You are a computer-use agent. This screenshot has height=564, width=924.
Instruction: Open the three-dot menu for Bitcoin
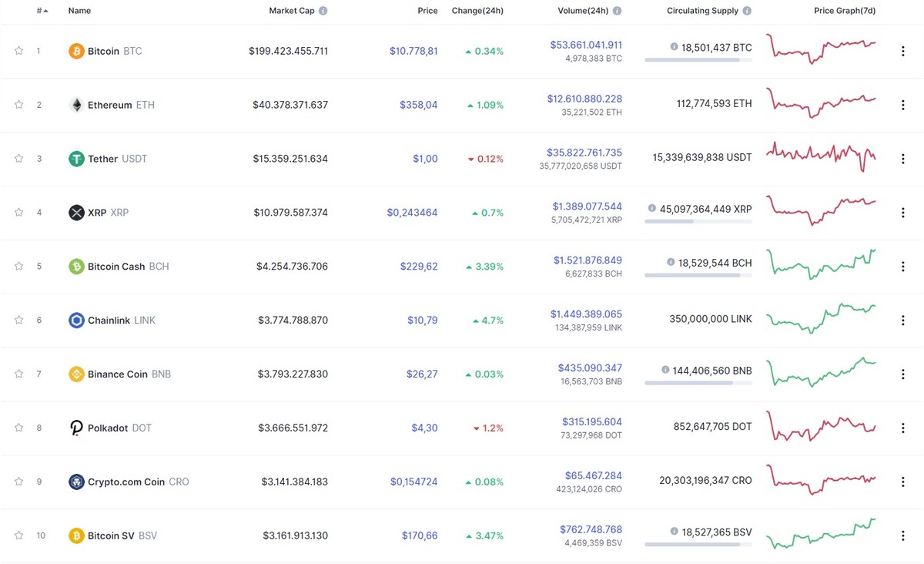tap(902, 51)
